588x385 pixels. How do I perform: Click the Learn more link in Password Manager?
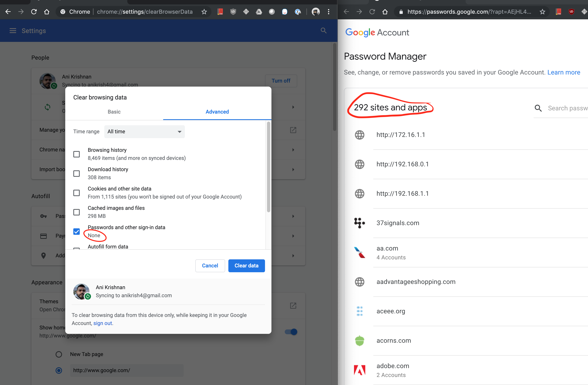[x=563, y=72]
